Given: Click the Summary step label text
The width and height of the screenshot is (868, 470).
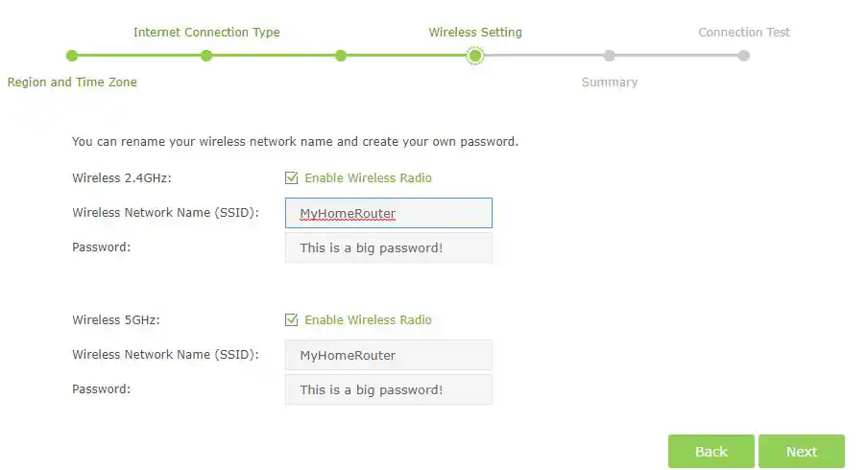Looking at the screenshot, I should 610,82.
